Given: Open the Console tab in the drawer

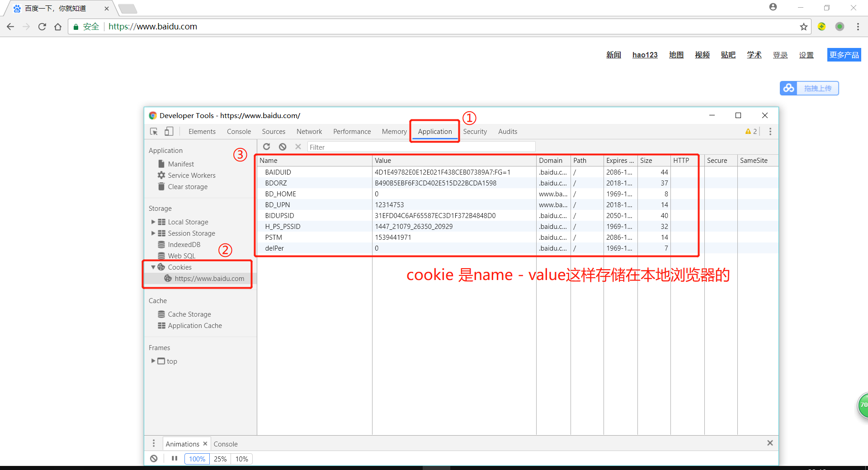Looking at the screenshot, I should 226,444.
